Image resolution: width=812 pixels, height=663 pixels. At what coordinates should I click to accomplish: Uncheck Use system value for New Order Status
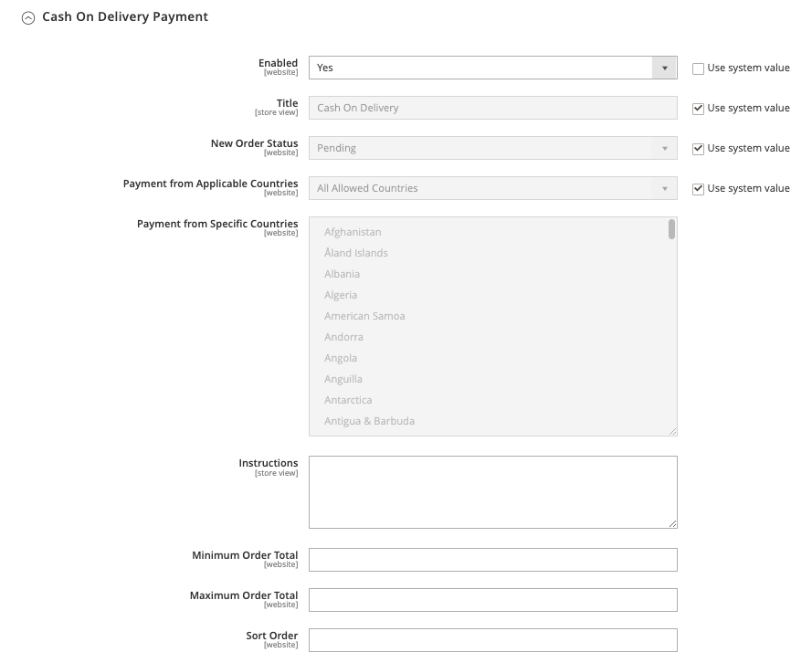(x=698, y=149)
